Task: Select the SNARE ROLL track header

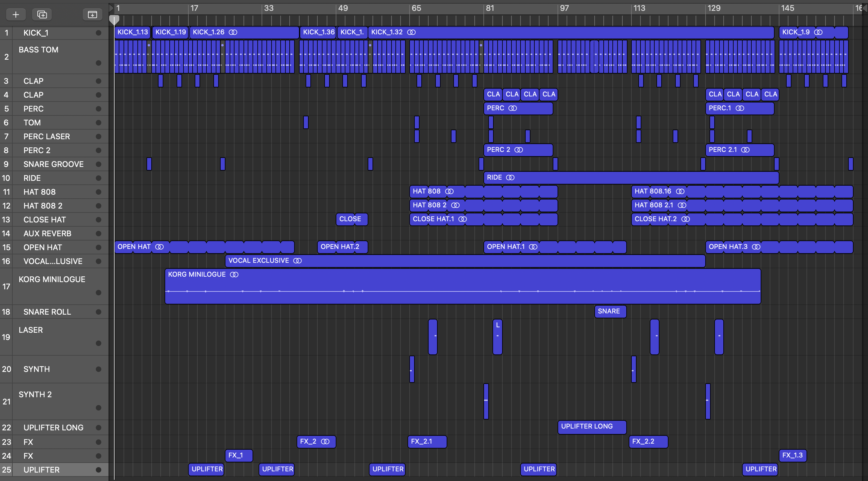Action: tap(47, 312)
